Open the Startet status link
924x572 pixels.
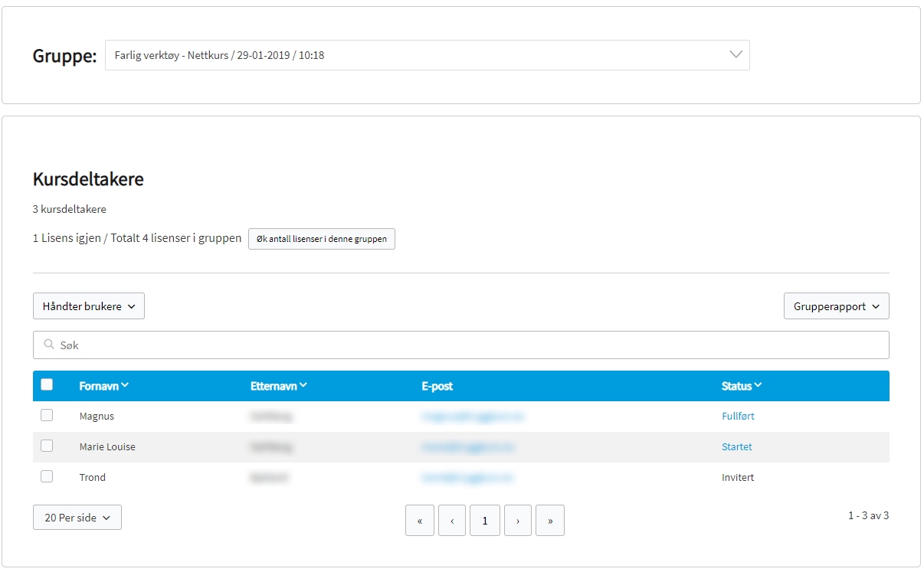(x=736, y=447)
